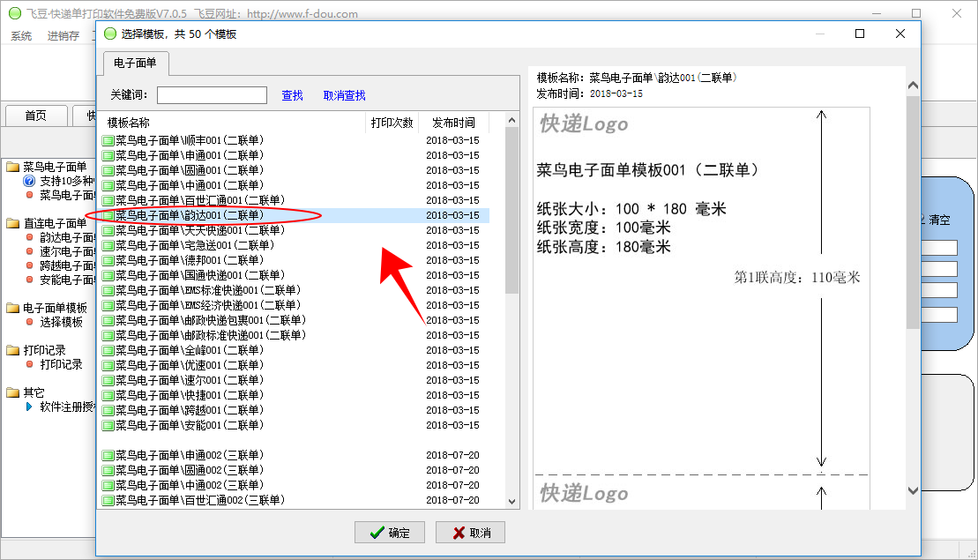Select 软件注册授权 item in main window tree
978x560 pixels.
pyautogui.click(x=67, y=407)
